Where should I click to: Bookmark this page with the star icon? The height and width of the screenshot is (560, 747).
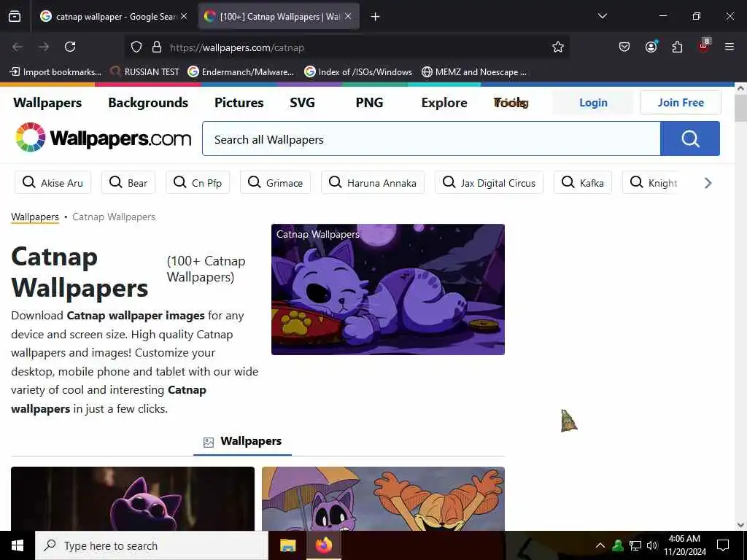558,47
